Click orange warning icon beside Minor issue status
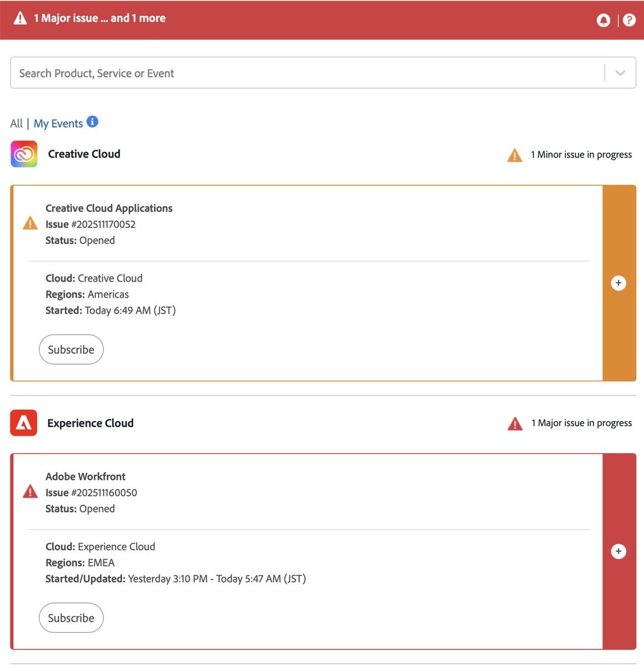Image resolution: width=644 pixels, height=665 pixels. (515, 155)
